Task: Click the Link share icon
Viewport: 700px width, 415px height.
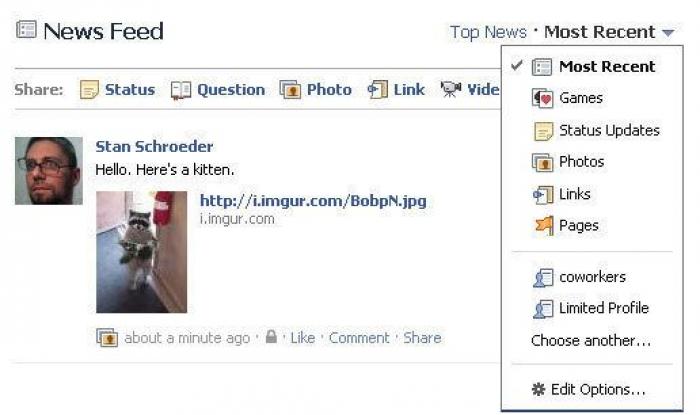Action: coord(377,89)
